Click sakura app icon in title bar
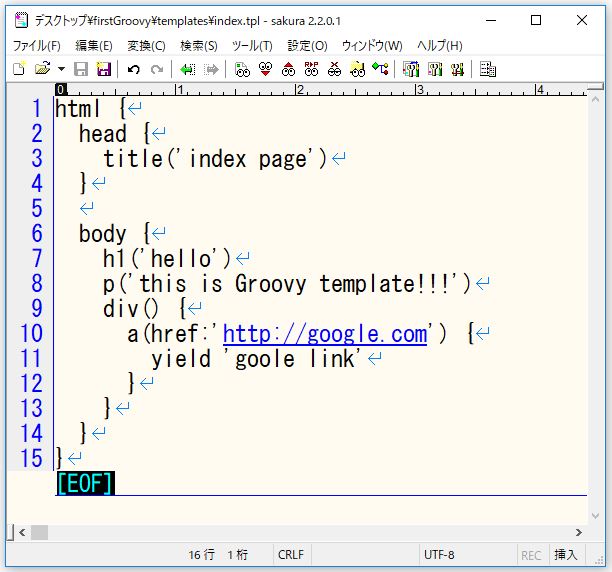 (21, 20)
